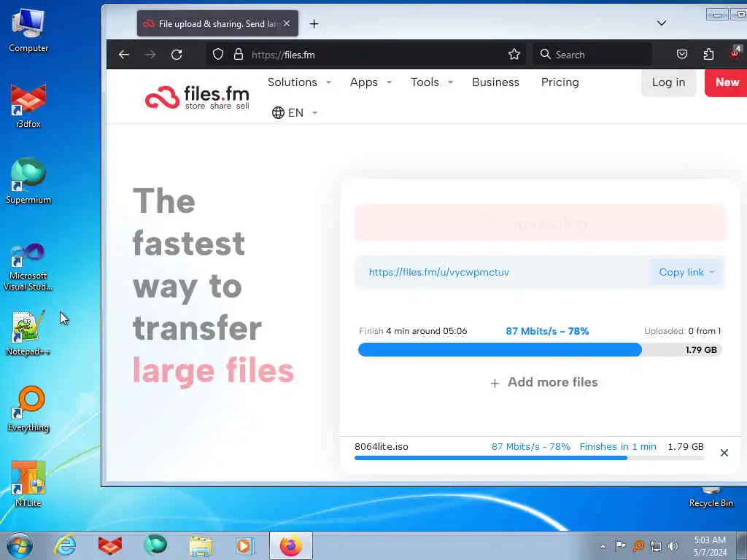747x560 pixels.
Task: Open the network tray icon
Action: [656, 546]
